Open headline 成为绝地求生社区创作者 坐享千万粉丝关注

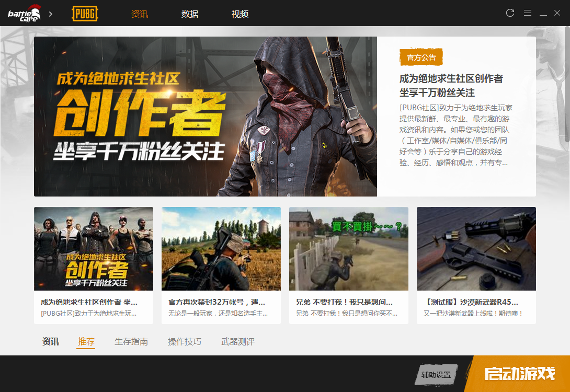tap(451, 85)
